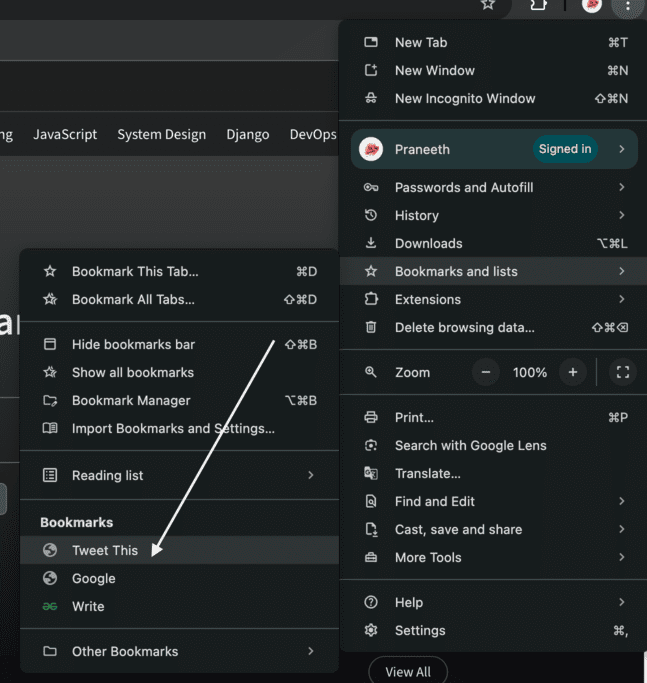Click the extensions puzzle icon in toolbar

(x=537, y=5)
